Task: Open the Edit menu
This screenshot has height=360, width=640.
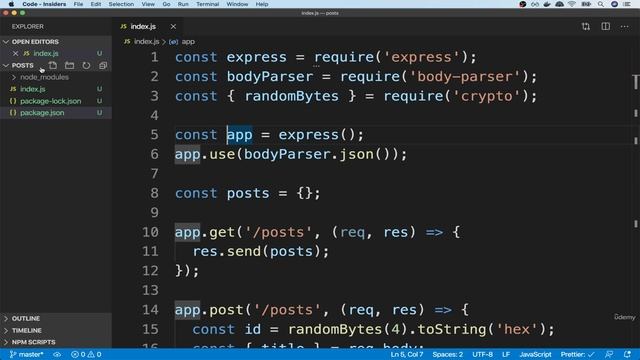Action: [x=96, y=4]
